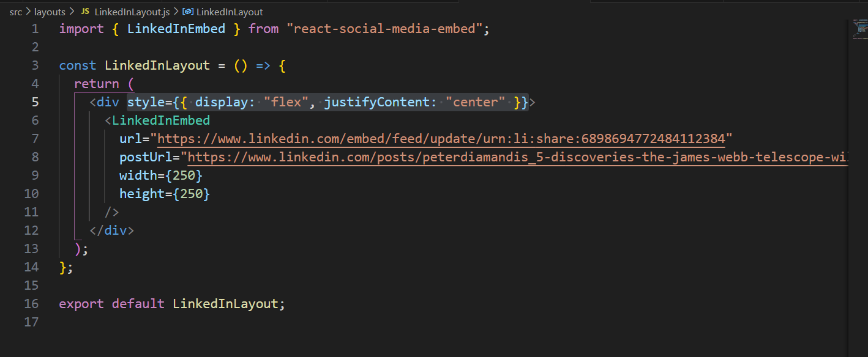Open the layouts breadcrumb dropdown
Screen dimensions: 868x357
50,11
